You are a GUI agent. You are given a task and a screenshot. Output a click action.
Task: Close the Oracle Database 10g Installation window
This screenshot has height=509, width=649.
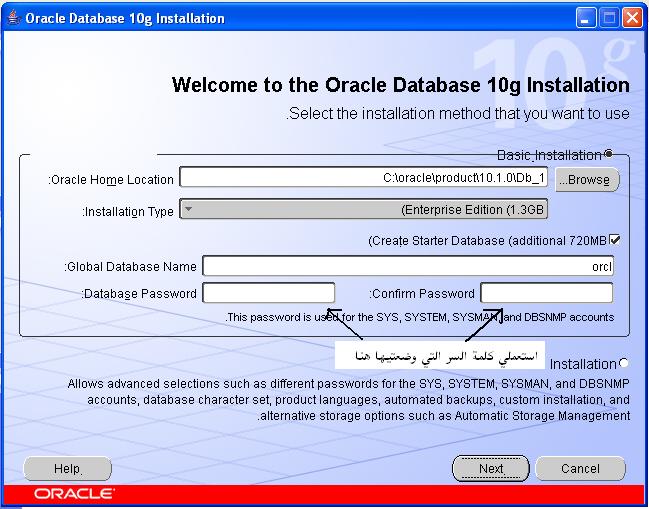tap(632, 18)
